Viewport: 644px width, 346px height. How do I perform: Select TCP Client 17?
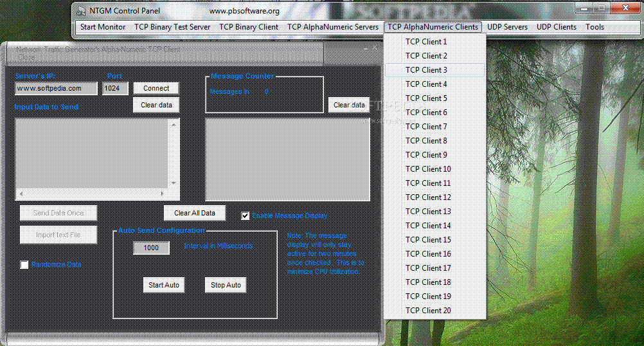(435, 268)
